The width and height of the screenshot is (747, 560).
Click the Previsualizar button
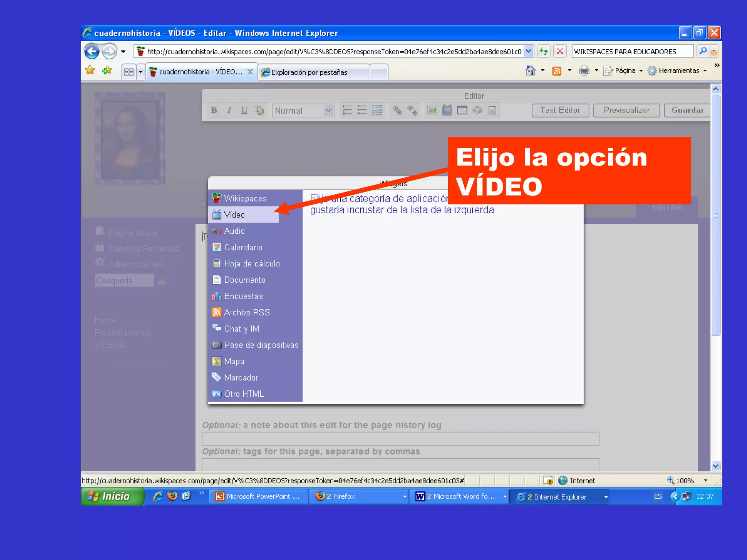pos(627,110)
